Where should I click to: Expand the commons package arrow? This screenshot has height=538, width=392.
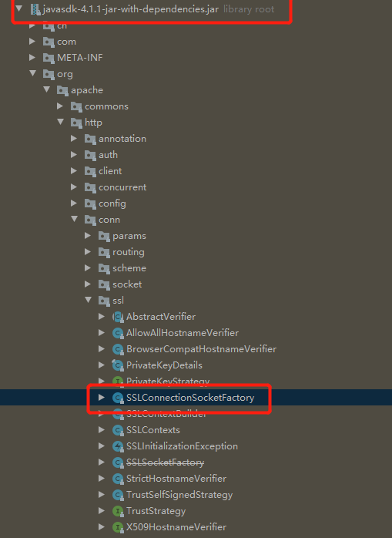[60, 106]
